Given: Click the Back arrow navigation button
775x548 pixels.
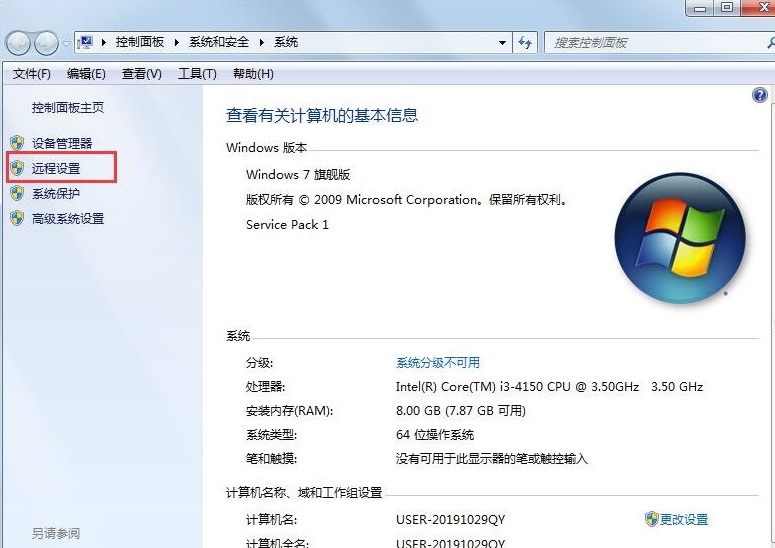Looking at the screenshot, I should point(20,43).
